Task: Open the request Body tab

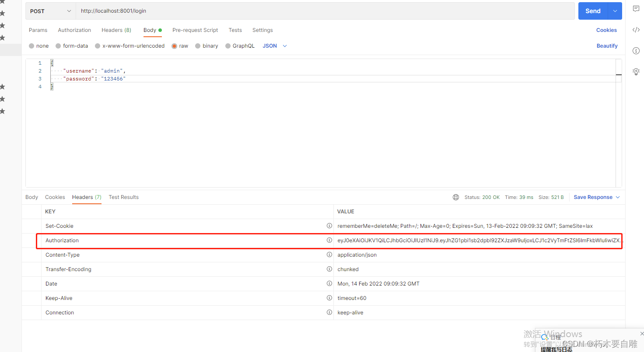Action: tap(153, 30)
